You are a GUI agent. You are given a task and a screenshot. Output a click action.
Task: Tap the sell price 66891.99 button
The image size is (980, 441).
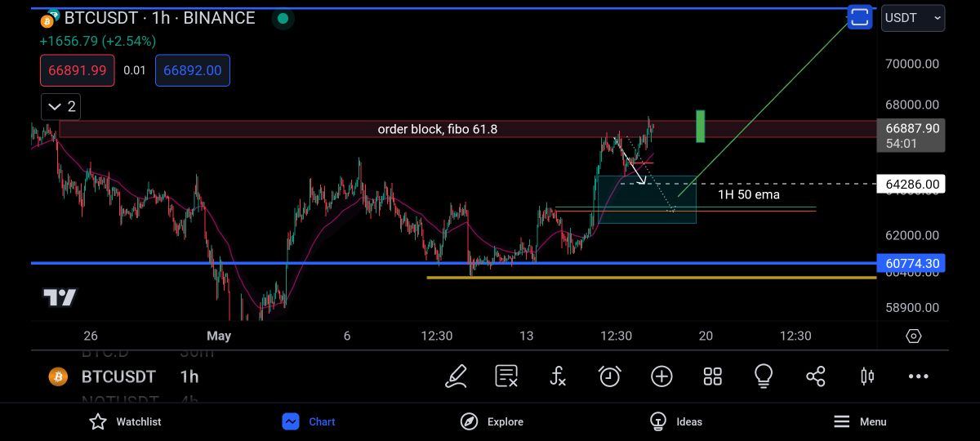pos(78,70)
